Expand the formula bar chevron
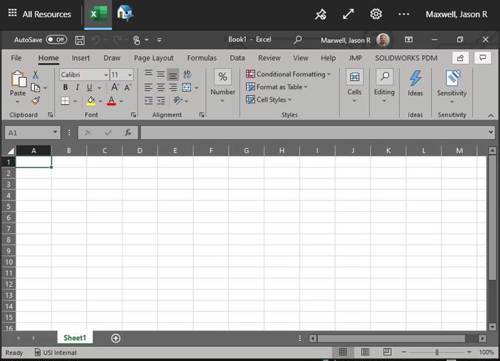Screen dimensions: 500x361 491,132
